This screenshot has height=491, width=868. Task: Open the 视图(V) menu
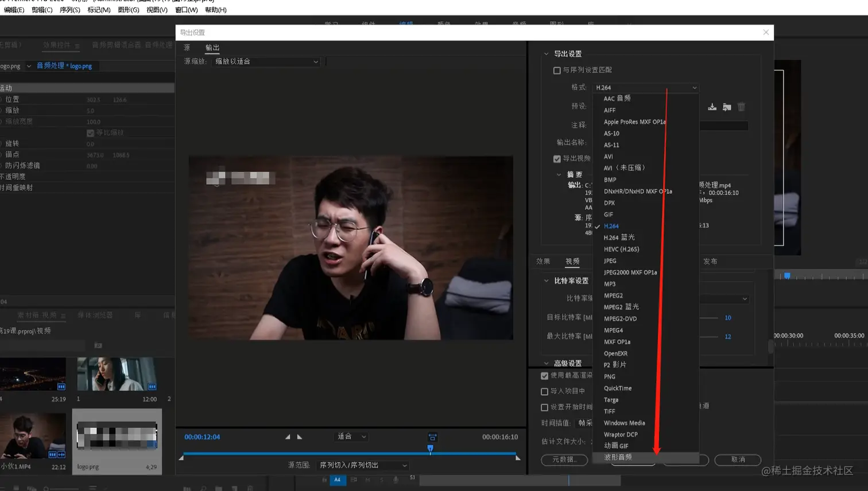157,10
